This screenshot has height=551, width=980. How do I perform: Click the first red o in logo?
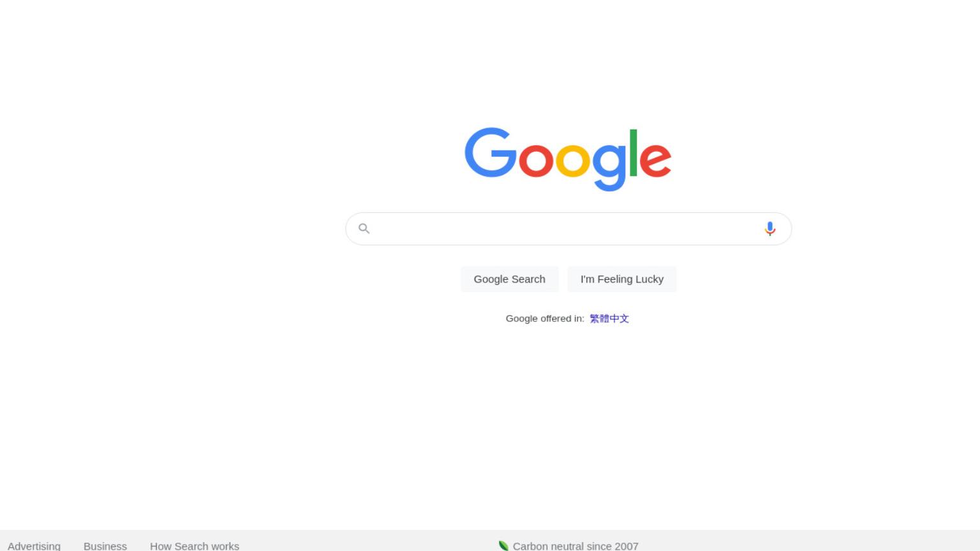[x=536, y=160]
